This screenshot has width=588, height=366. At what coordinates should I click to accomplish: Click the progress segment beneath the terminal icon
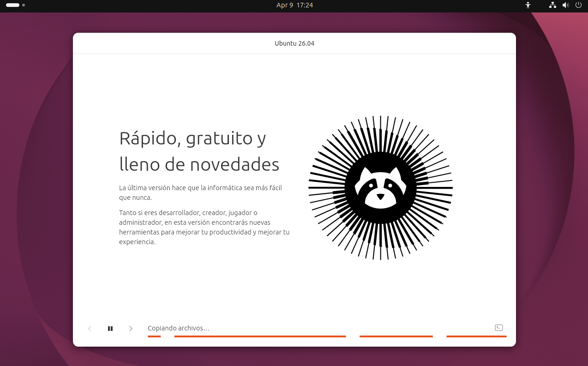click(x=476, y=336)
